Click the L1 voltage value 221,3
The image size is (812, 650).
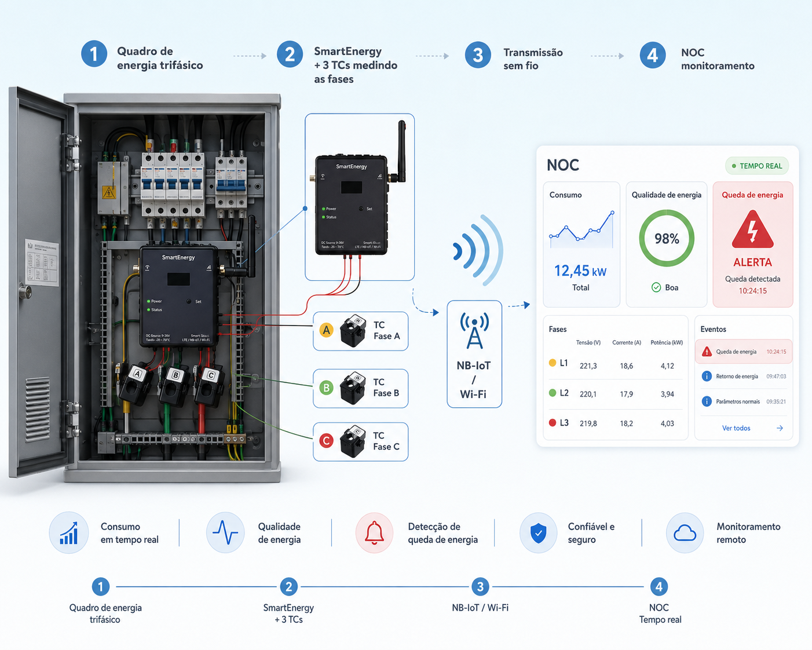coord(588,366)
